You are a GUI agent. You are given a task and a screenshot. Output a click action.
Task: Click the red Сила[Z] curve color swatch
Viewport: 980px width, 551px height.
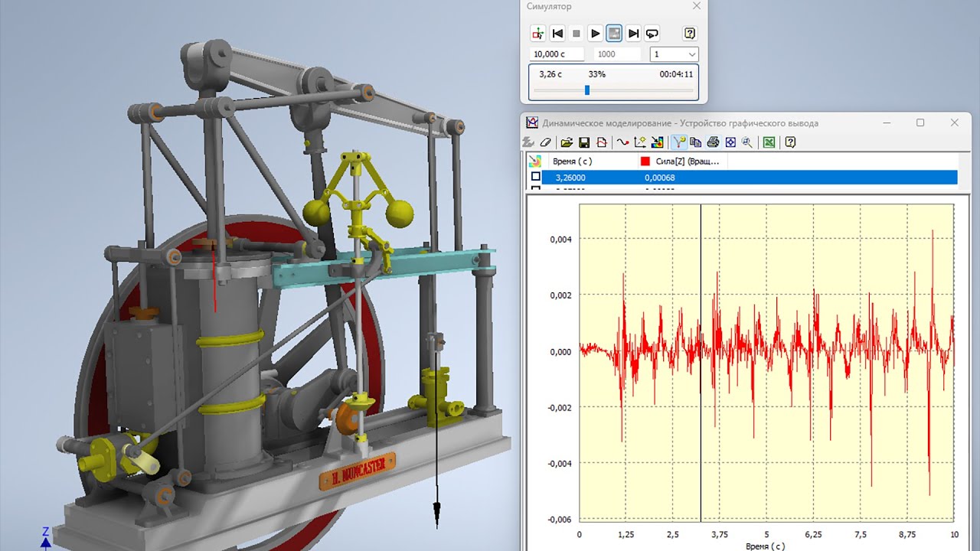[645, 161]
